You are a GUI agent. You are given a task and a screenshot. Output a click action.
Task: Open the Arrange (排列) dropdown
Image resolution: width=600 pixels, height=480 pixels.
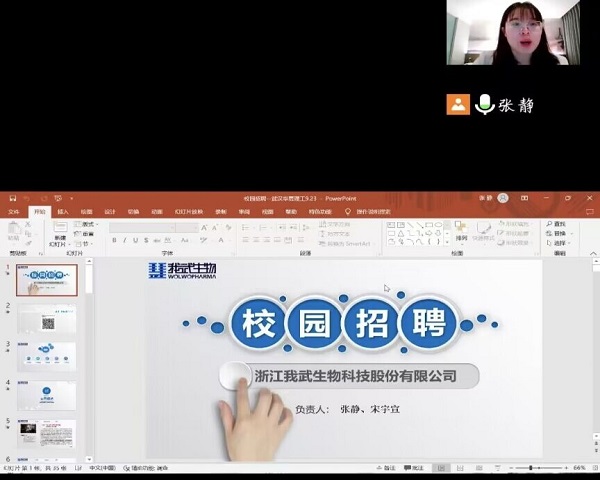tap(461, 232)
